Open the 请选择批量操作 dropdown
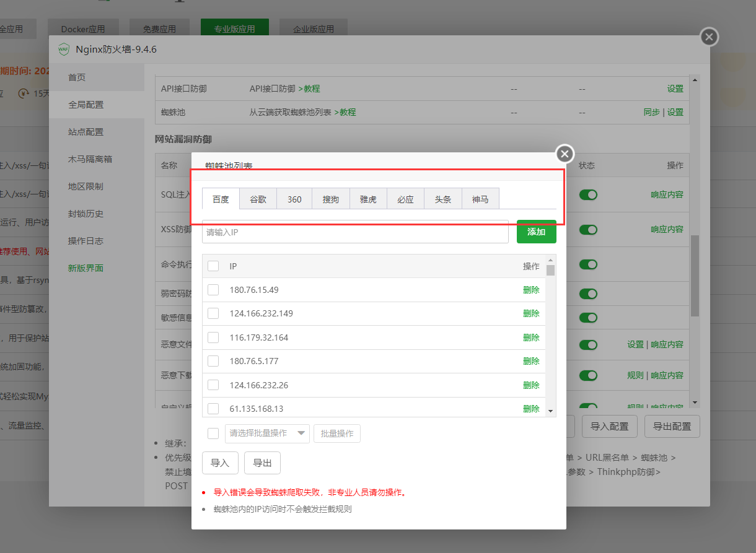 point(267,433)
